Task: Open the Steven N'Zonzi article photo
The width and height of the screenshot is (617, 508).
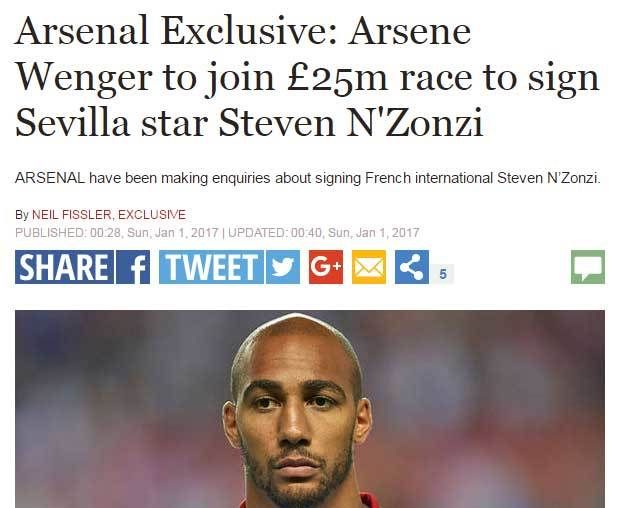Action: point(310,408)
